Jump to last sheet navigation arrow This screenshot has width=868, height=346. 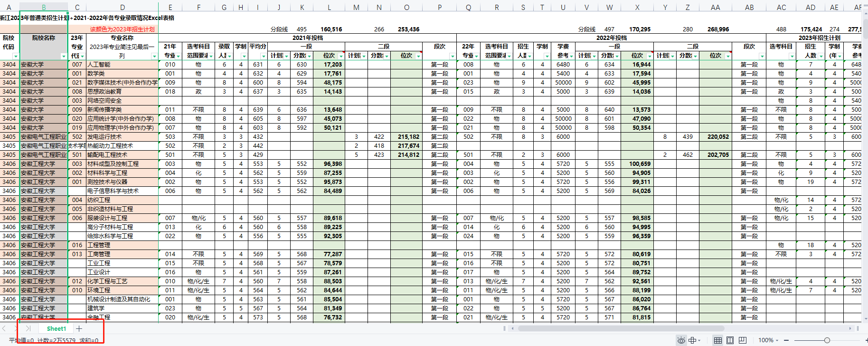point(28,328)
